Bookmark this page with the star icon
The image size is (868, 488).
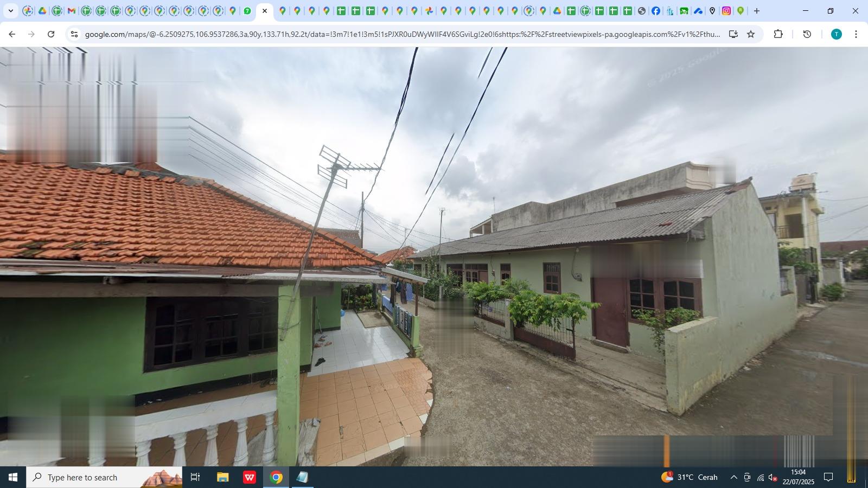click(x=750, y=34)
